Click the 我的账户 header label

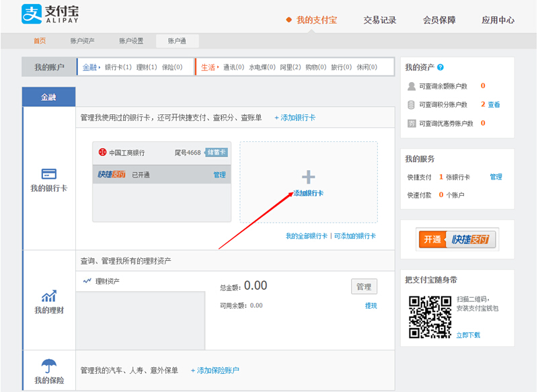(x=49, y=67)
